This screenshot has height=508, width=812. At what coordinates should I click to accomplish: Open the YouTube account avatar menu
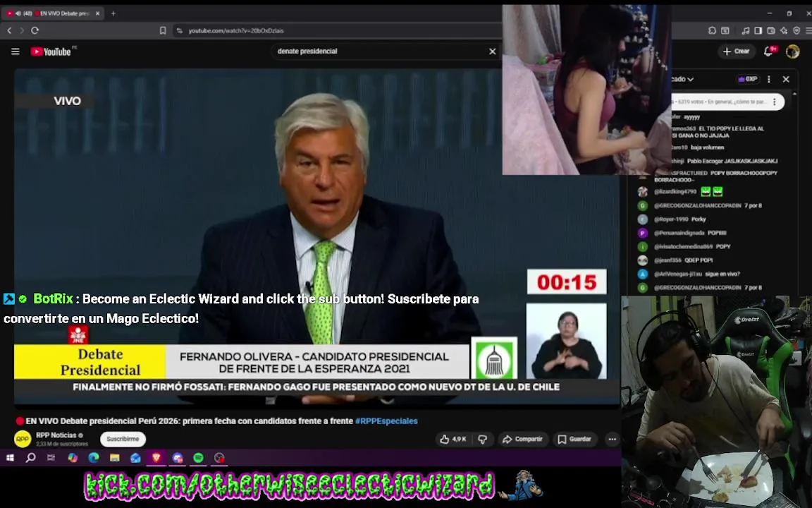(x=792, y=52)
